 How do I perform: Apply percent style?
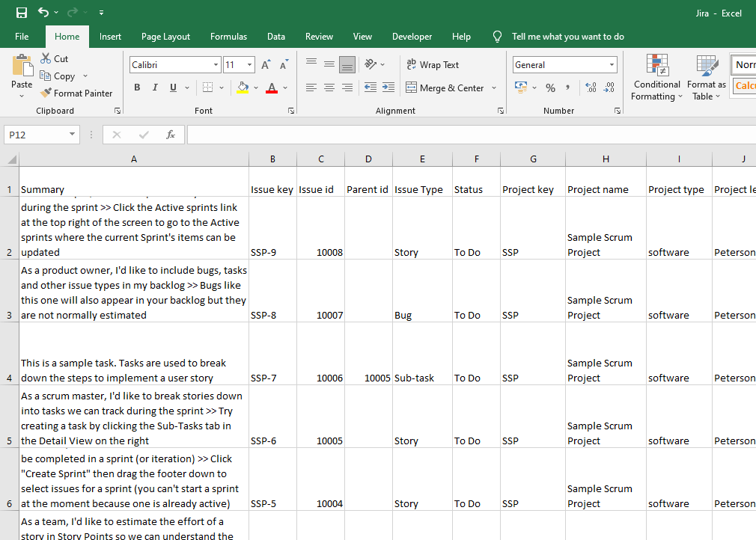click(x=551, y=88)
